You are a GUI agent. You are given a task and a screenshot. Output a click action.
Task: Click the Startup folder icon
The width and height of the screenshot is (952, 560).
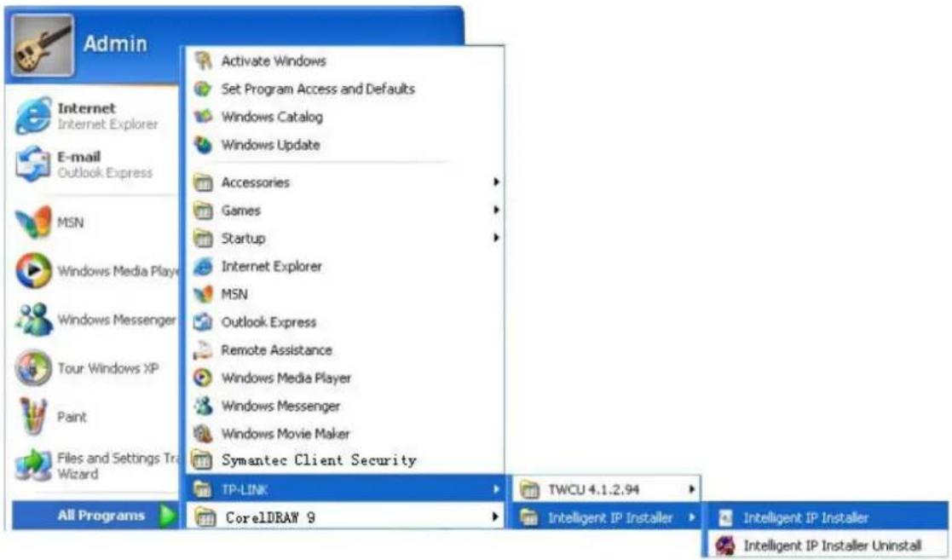(x=203, y=238)
